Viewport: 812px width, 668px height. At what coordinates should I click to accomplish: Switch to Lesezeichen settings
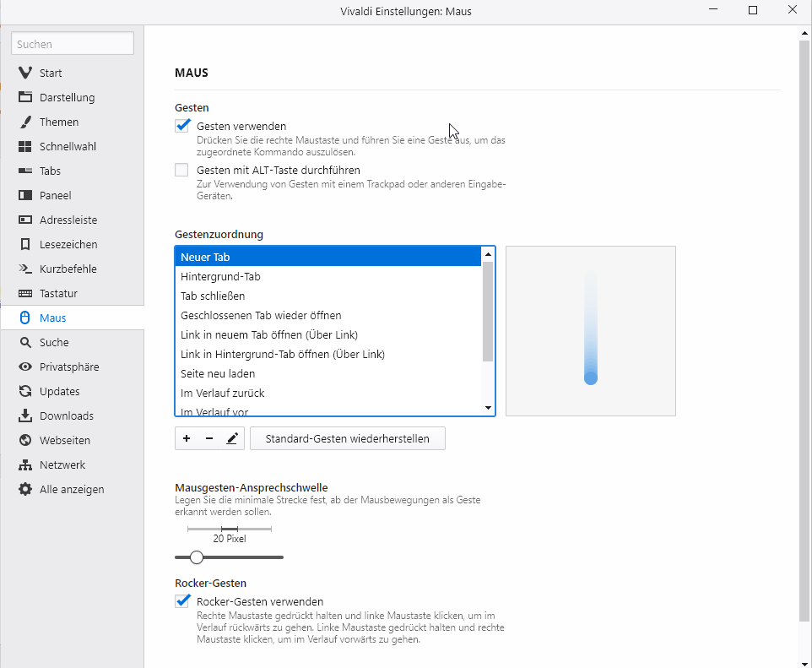[x=72, y=244]
